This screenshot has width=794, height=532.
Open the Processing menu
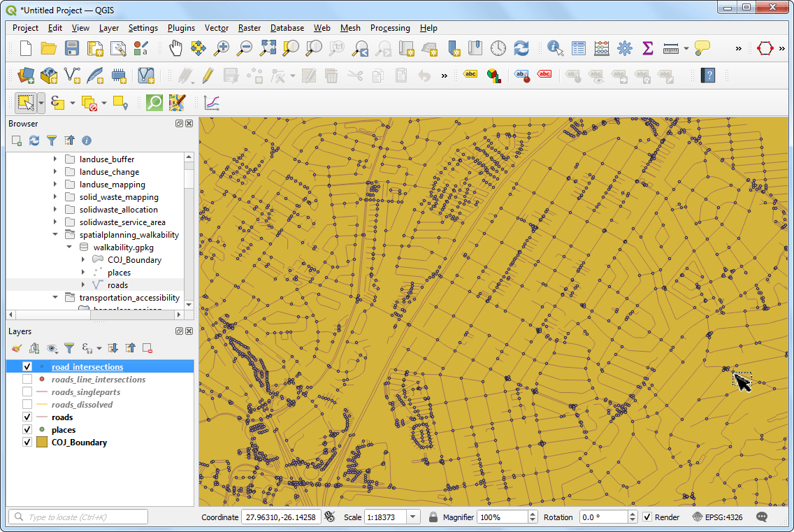[390, 28]
